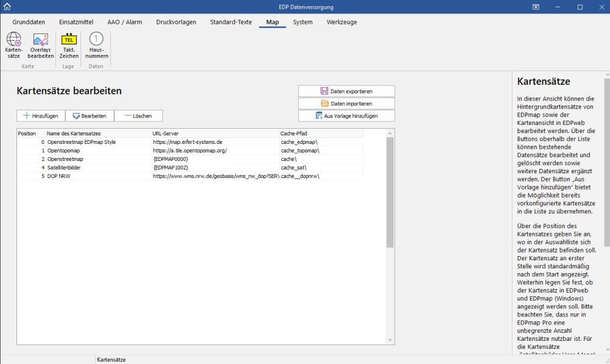Open Takt. Zeichen TEL icon

tap(69, 45)
